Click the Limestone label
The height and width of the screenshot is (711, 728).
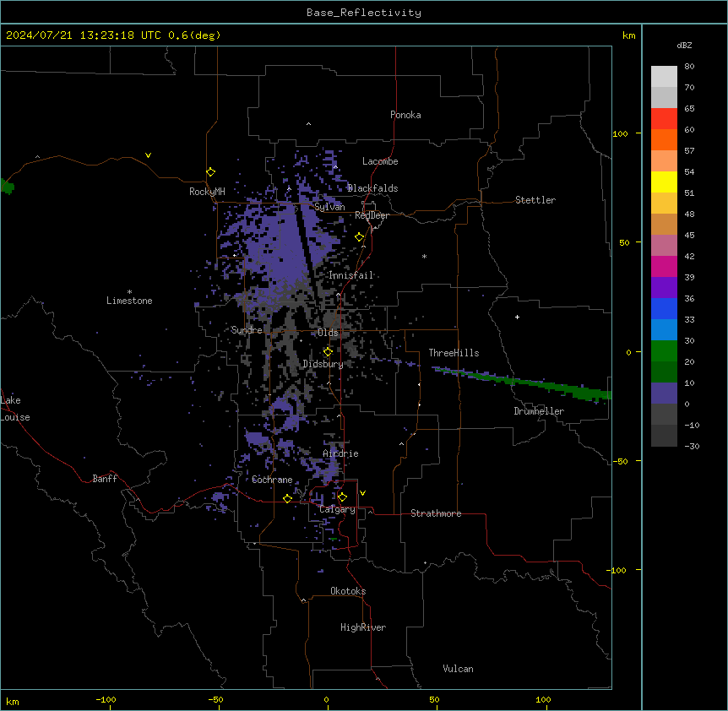coord(129,301)
